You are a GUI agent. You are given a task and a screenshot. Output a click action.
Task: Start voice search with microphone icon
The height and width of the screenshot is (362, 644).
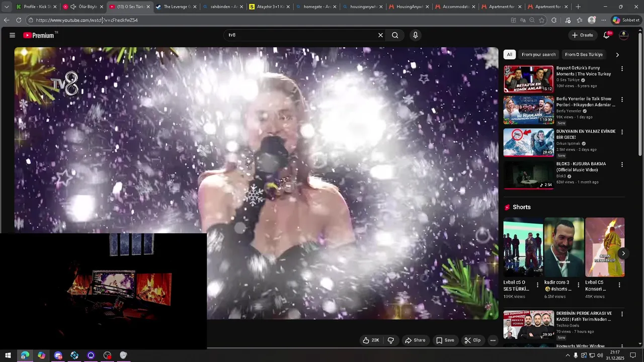[415, 35]
